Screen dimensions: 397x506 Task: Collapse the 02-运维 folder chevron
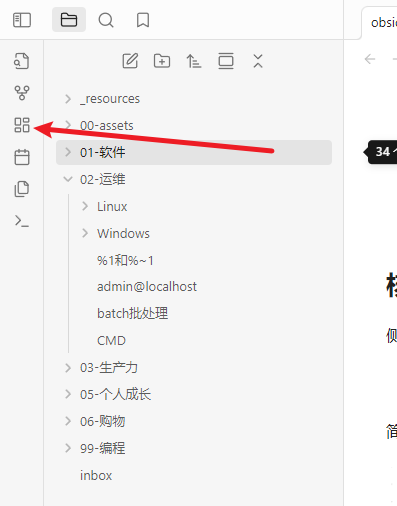[68, 179]
